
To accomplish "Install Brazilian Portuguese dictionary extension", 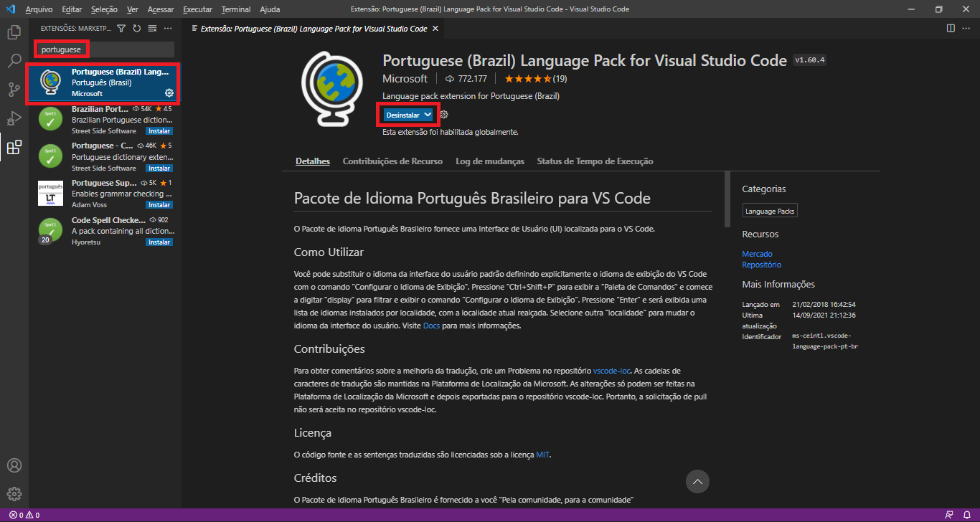I will [x=159, y=131].
